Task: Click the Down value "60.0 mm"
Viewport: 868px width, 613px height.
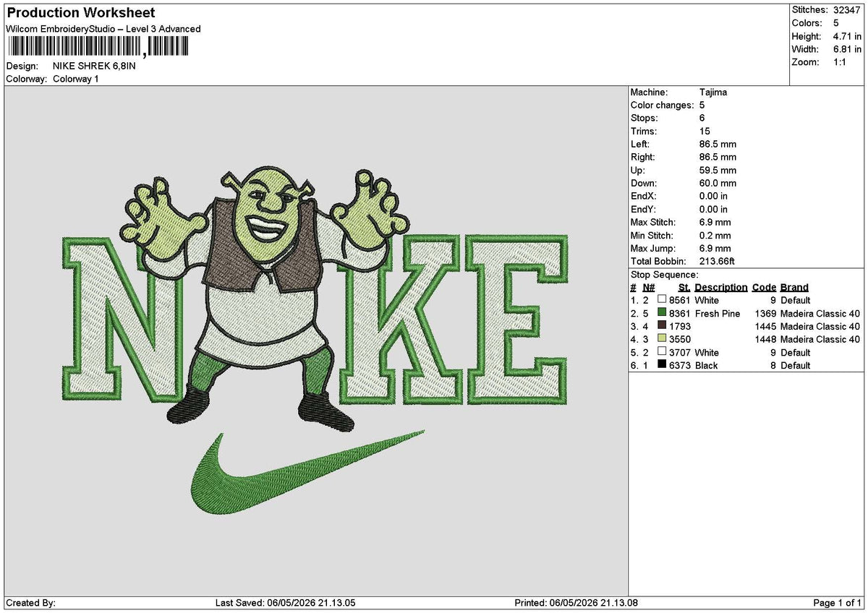Action: point(718,183)
